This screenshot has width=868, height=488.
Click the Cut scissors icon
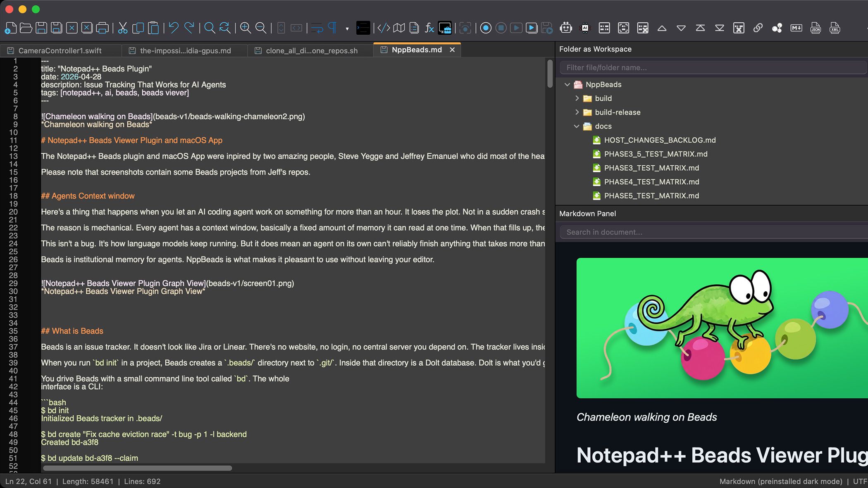point(123,28)
